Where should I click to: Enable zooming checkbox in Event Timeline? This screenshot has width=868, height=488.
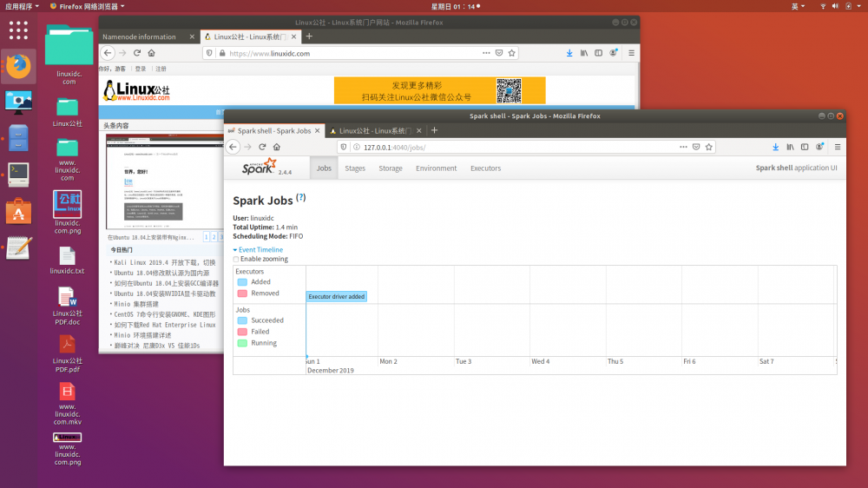pos(236,260)
